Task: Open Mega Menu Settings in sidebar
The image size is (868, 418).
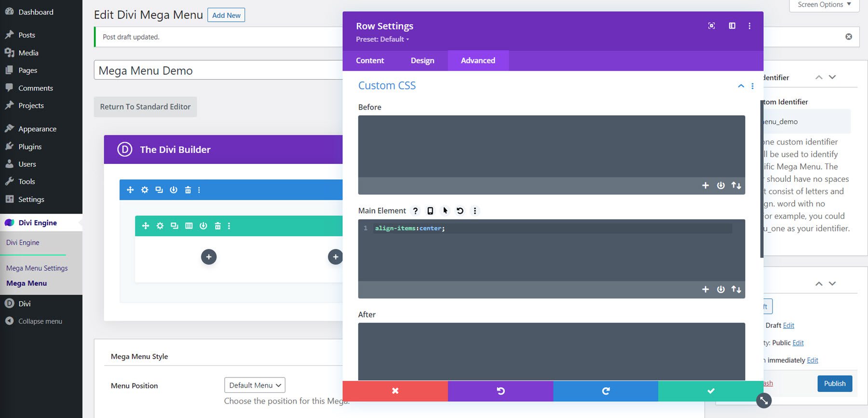Action: click(37, 268)
